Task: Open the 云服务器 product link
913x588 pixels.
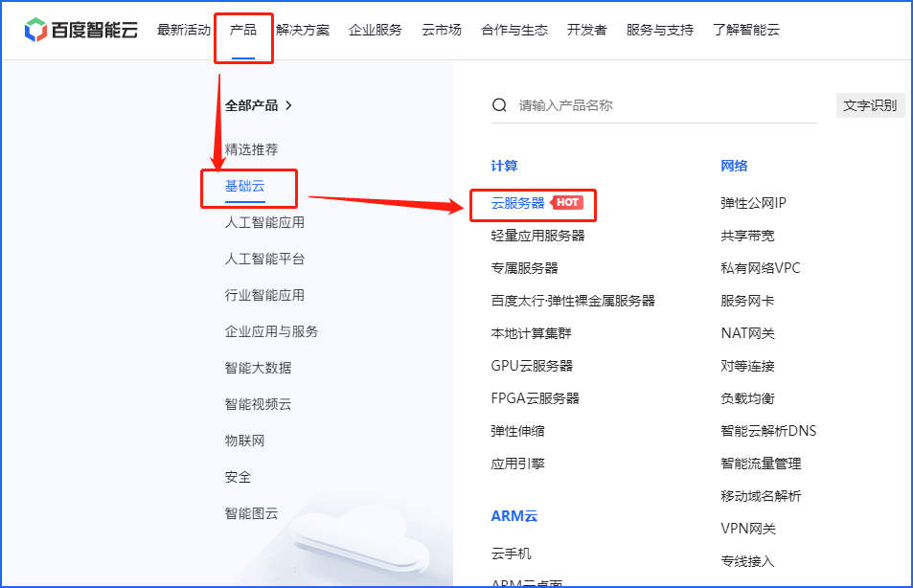Action: click(x=517, y=203)
